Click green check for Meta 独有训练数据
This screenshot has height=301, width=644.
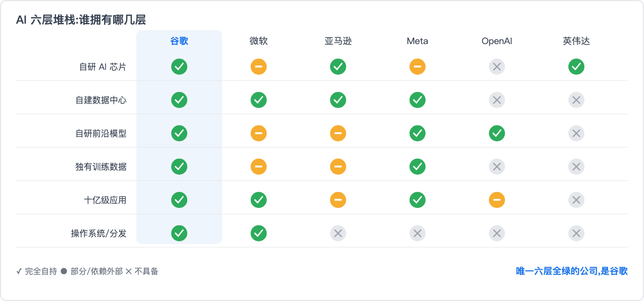coord(418,167)
